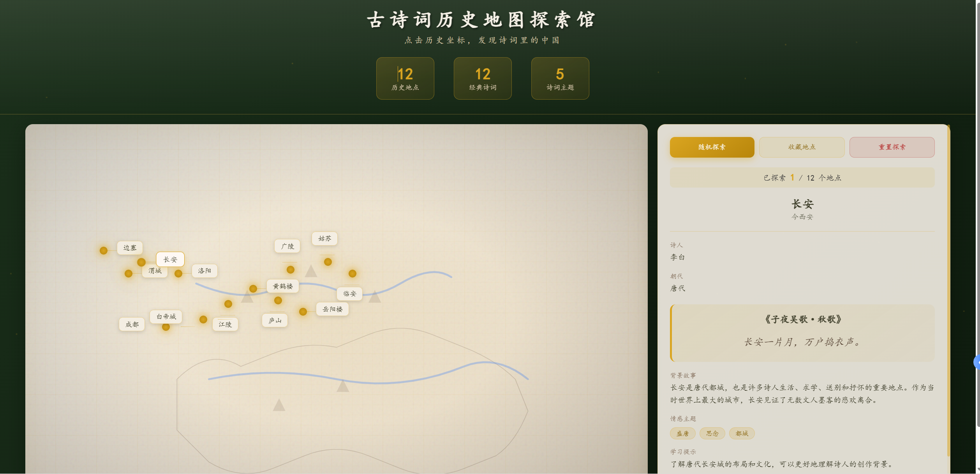
Task: Click the 经典诗词 stat card
Action: 483,79
